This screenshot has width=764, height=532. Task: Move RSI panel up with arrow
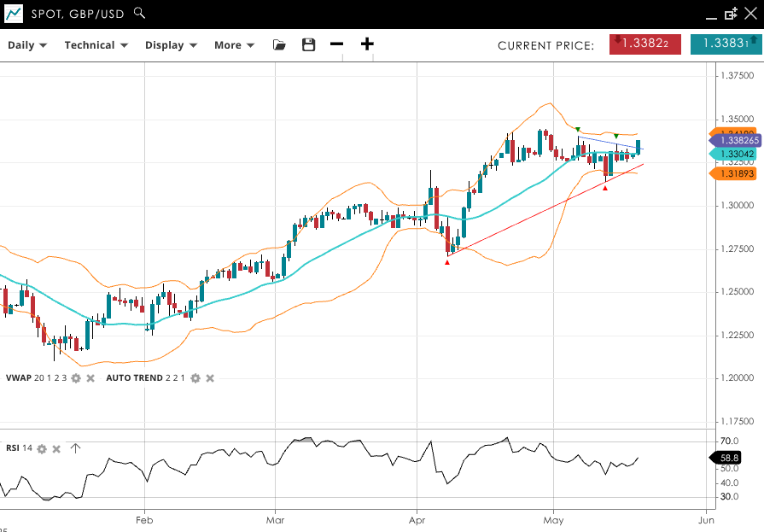tap(75, 448)
